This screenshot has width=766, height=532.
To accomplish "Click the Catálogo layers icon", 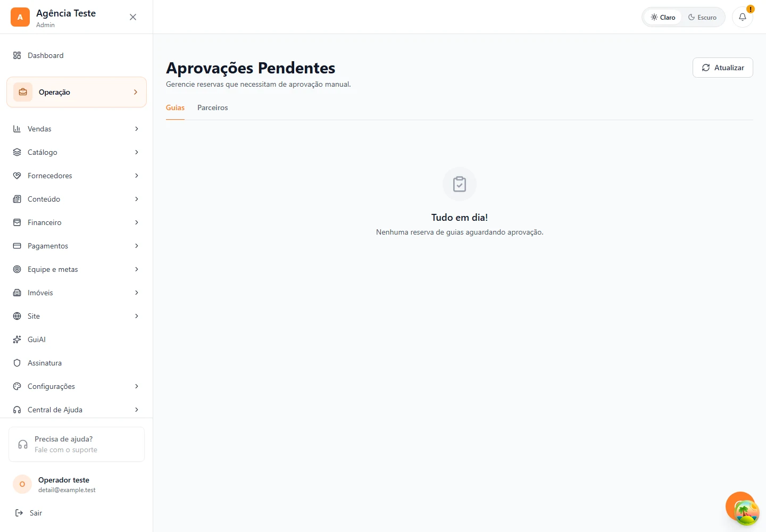I will [x=17, y=152].
